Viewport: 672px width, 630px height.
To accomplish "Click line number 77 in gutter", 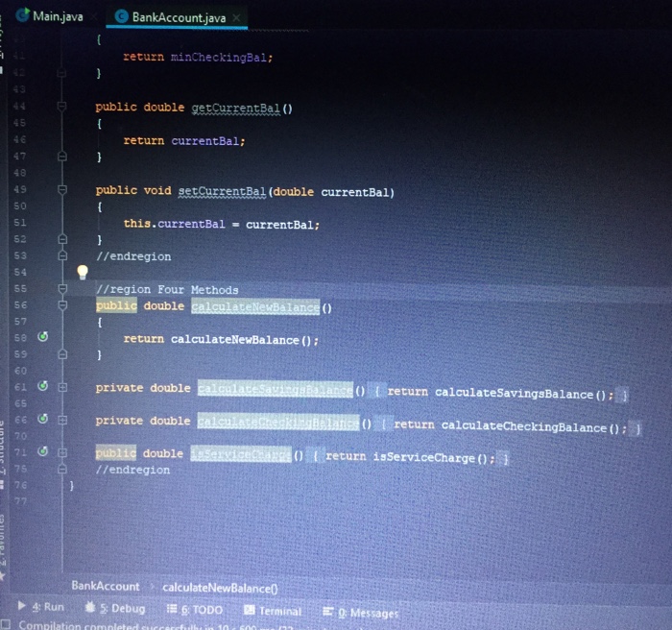I will click(20, 501).
